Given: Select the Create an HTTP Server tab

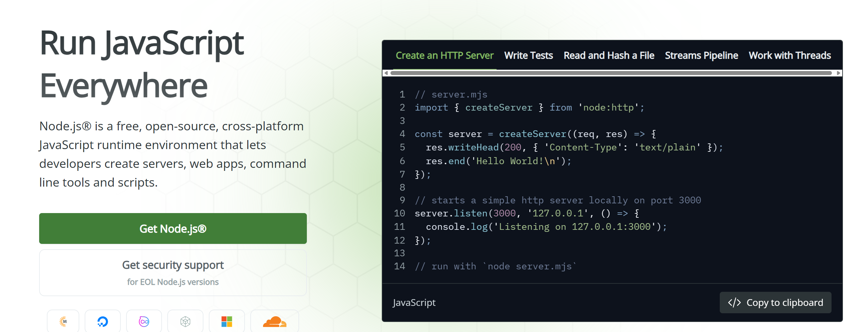Looking at the screenshot, I should pos(444,55).
